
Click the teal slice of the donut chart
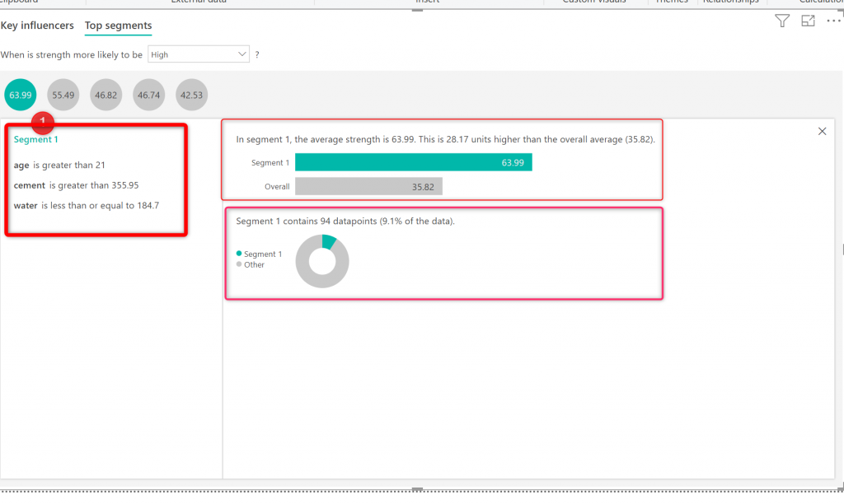[x=329, y=241]
